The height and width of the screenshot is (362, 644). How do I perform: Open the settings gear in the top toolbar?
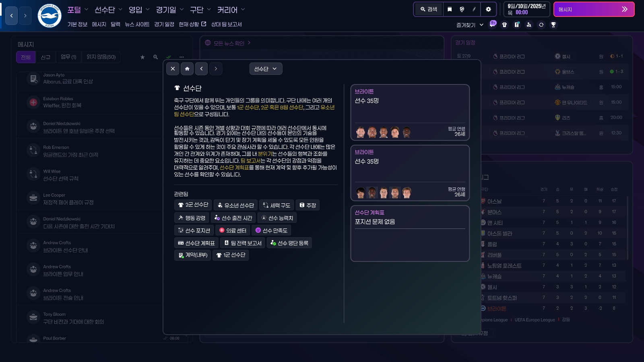point(488,9)
